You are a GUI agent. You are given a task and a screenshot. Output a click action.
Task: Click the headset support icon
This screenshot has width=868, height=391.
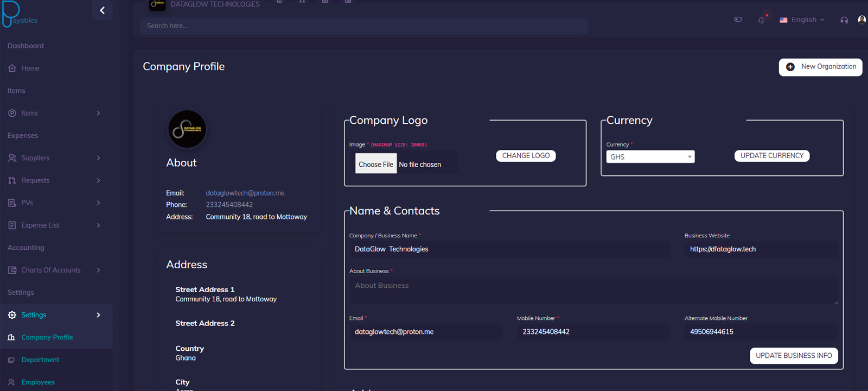click(844, 20)
